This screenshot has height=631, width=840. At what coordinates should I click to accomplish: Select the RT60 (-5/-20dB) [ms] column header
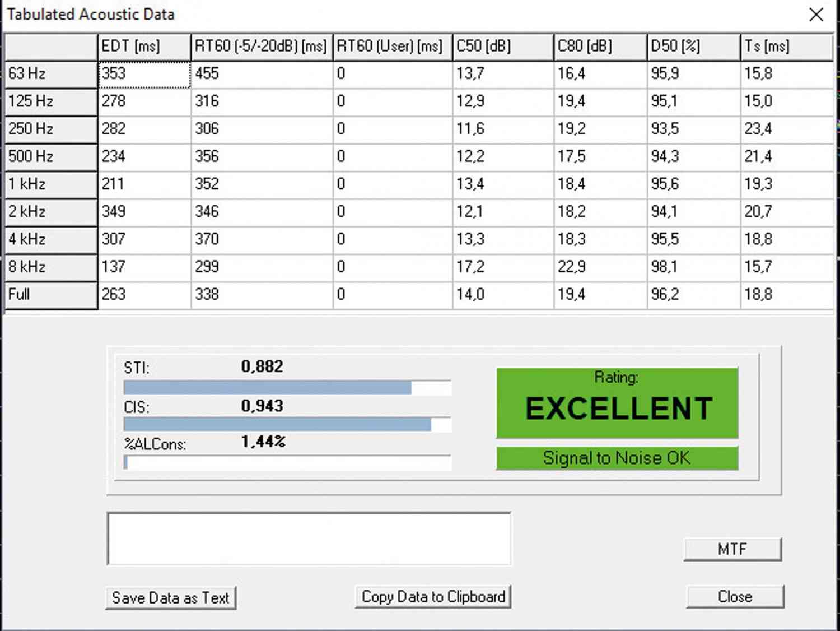[x=262, y=47]
